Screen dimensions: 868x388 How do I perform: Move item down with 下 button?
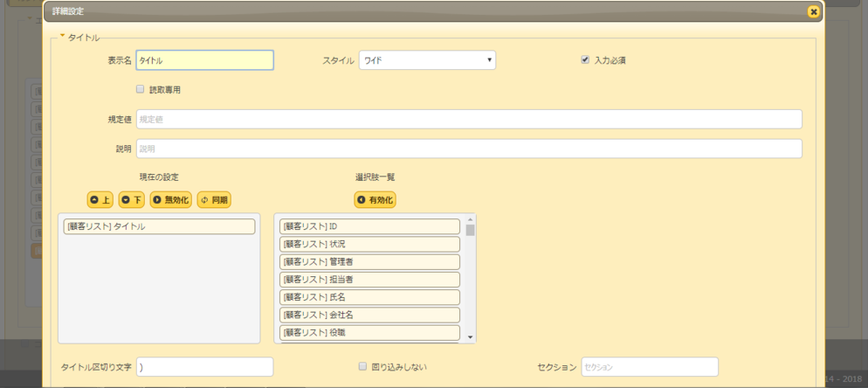click(132, 199)
